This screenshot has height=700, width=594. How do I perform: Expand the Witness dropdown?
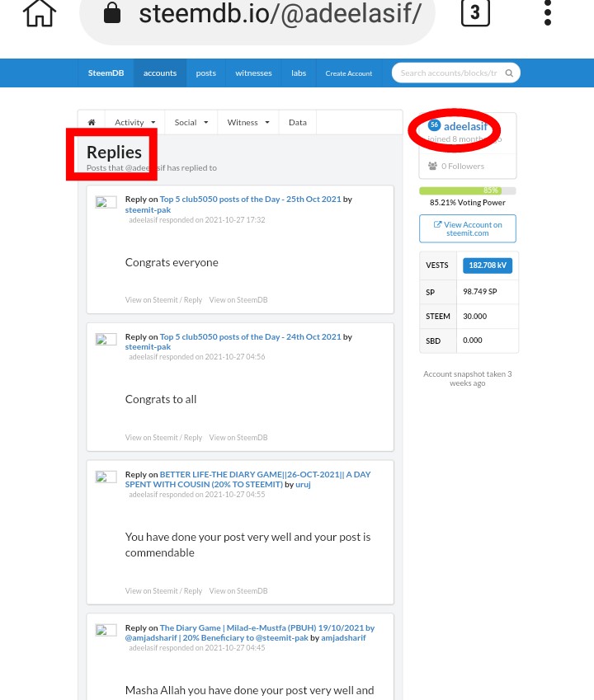[x=248, y=122]
